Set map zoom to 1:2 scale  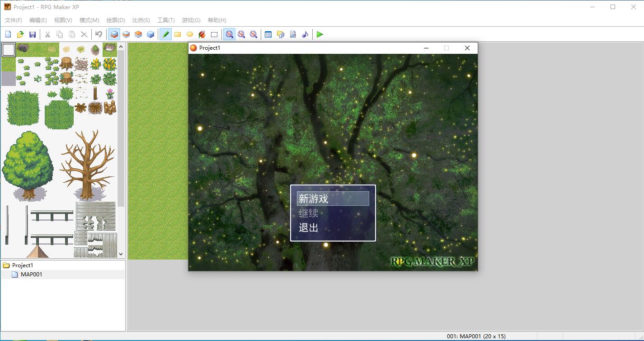241,34
